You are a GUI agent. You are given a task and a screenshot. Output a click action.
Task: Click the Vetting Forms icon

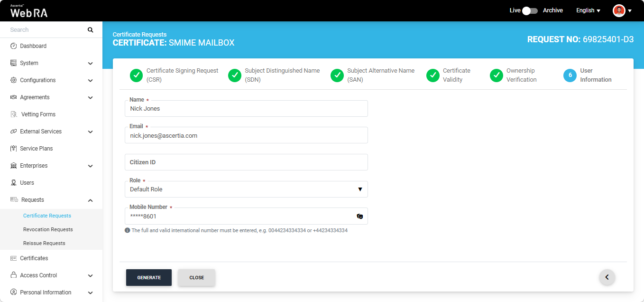pyautogui.click(x=14, y=114)
